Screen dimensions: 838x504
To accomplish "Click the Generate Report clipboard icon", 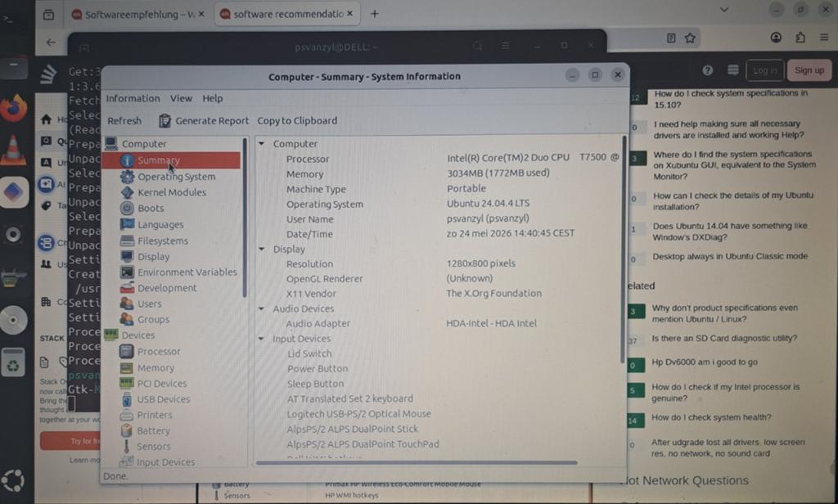I will tap(164, 121).
